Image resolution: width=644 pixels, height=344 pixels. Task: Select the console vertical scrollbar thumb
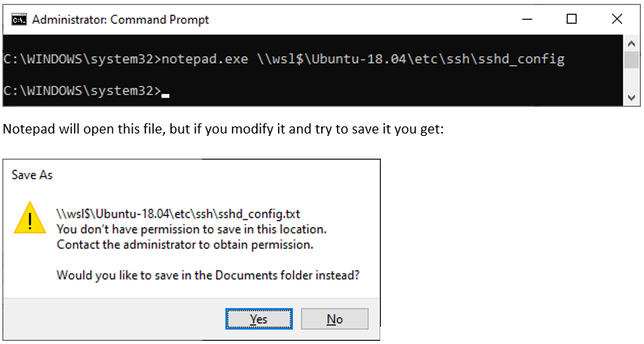pyautogui.click(x=631, y=60)
